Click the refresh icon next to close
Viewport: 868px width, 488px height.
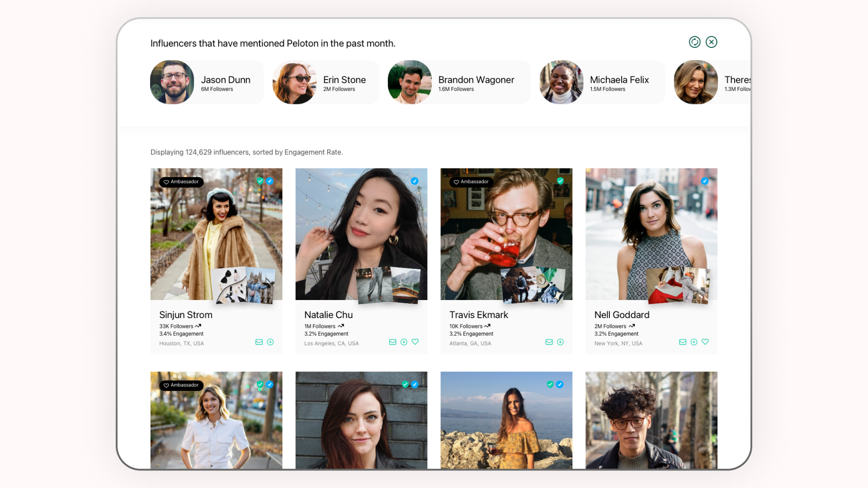[694, 42]
